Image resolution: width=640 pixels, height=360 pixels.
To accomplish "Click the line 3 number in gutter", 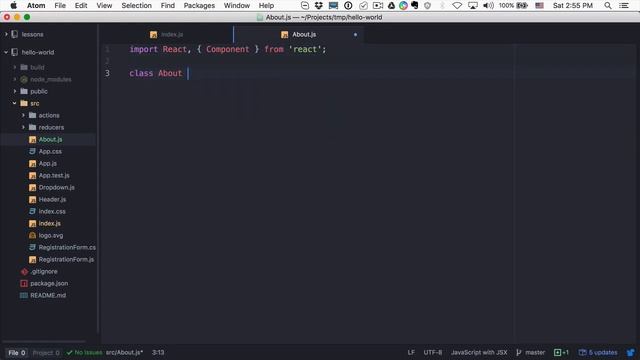I will (107, 73).
